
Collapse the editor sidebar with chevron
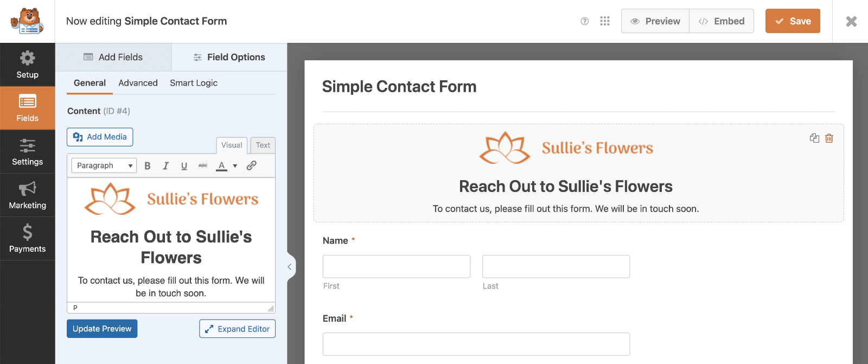pyautogui.click(x=289, y=266)
